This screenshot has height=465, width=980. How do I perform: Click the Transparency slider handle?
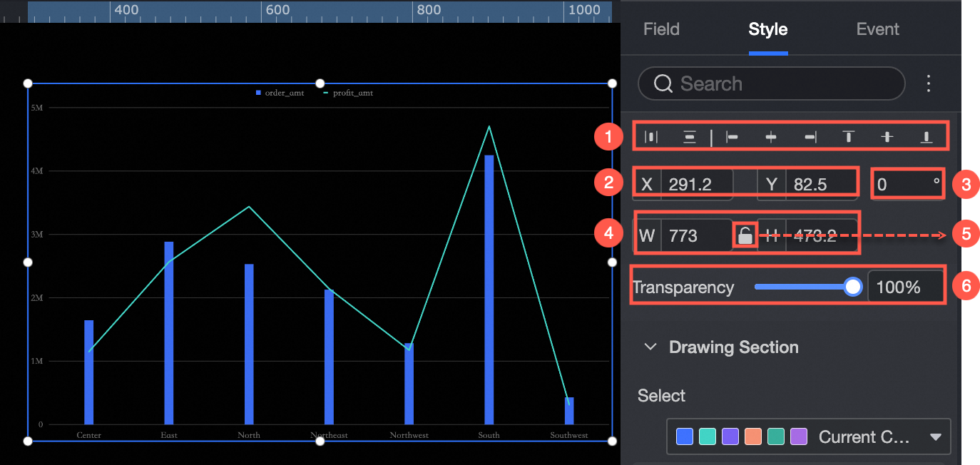tap(853, 287)
